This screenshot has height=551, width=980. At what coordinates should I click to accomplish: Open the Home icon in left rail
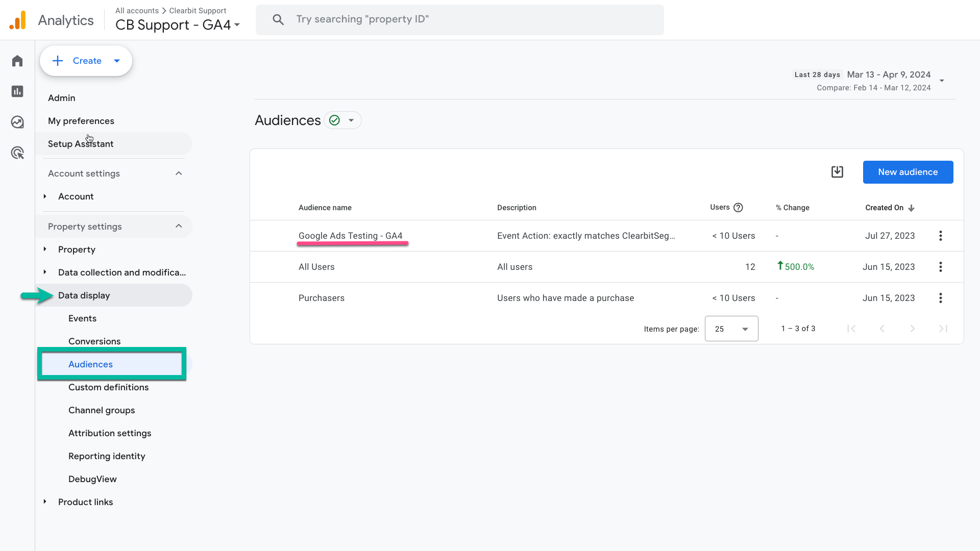point(17,61)
